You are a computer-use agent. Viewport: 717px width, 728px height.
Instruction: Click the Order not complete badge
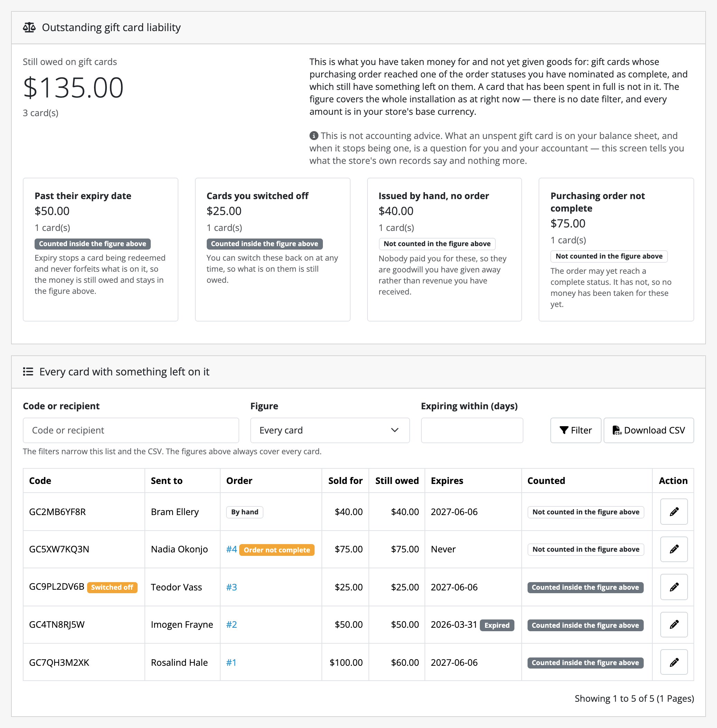(x=277, y=550)
